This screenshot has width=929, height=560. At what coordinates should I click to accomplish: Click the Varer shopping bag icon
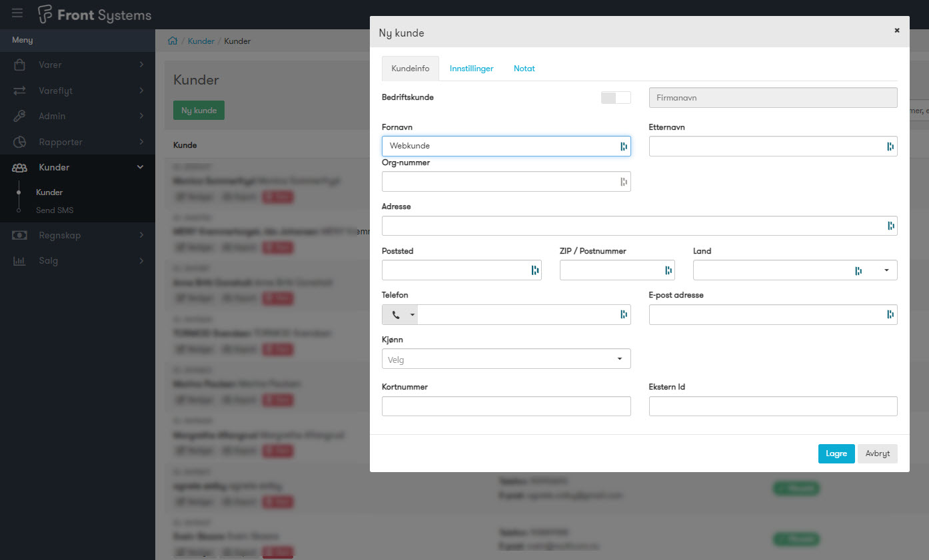pyautogui.click(x=19, y=65)
